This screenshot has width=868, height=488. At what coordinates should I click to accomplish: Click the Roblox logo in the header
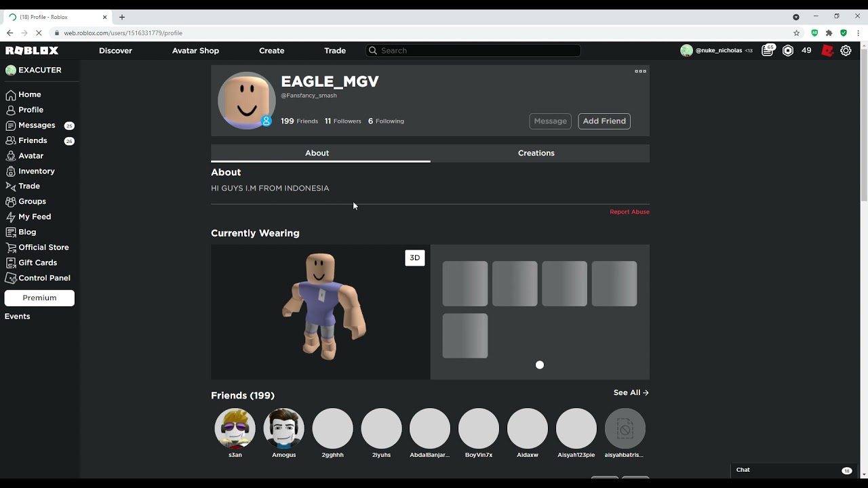coord(32,51)
